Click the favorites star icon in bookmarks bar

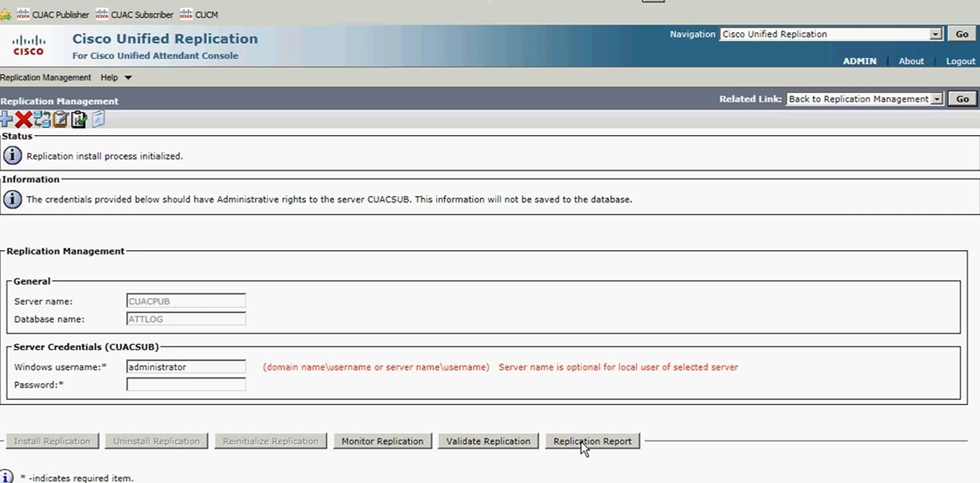click(5, 14)
